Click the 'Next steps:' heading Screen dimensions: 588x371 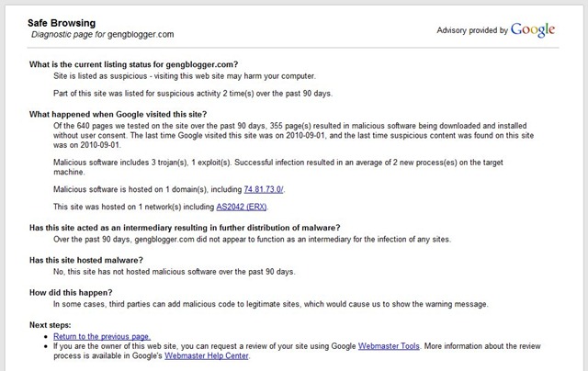coord(51,325)
